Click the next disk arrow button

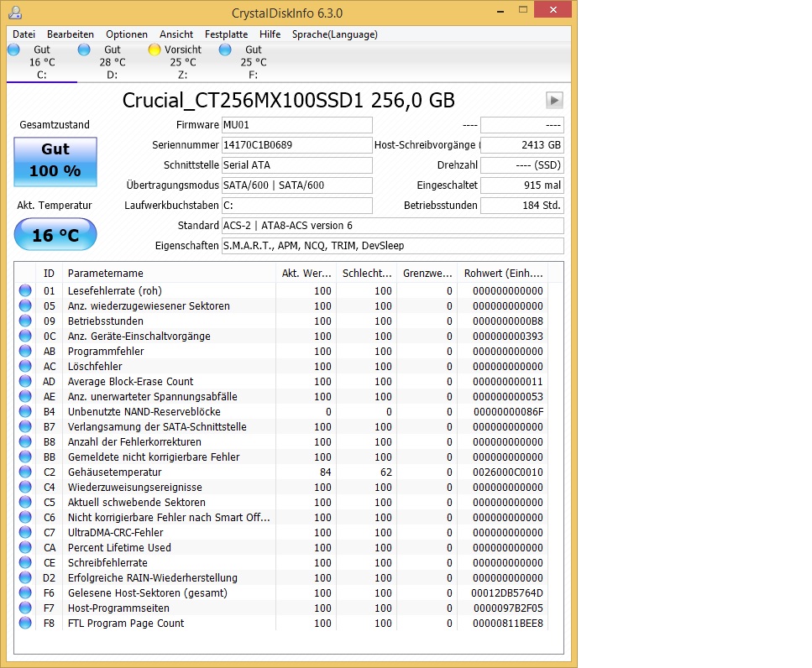[x=554, y=101]
